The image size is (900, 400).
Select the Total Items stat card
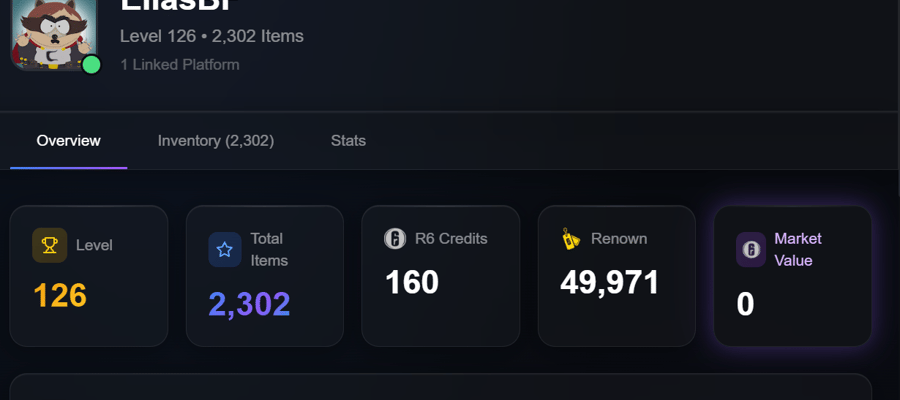pos(265,276)
